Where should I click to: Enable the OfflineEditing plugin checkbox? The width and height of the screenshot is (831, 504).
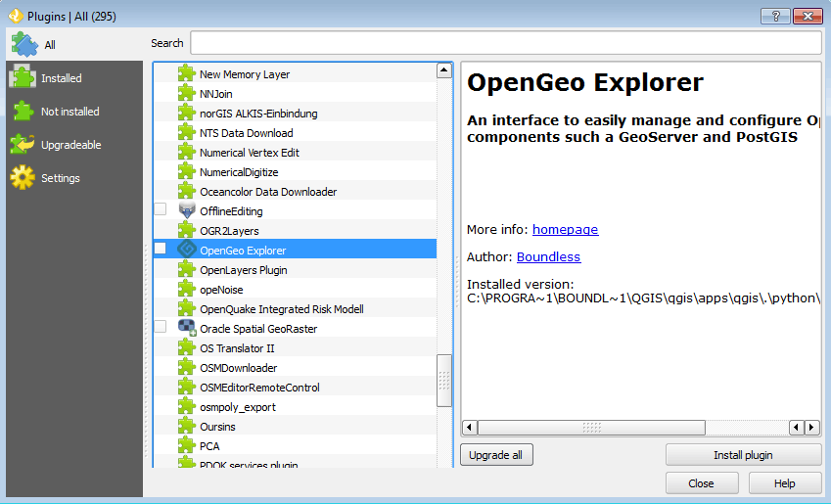pyautogui.click(x=161, y=209)
